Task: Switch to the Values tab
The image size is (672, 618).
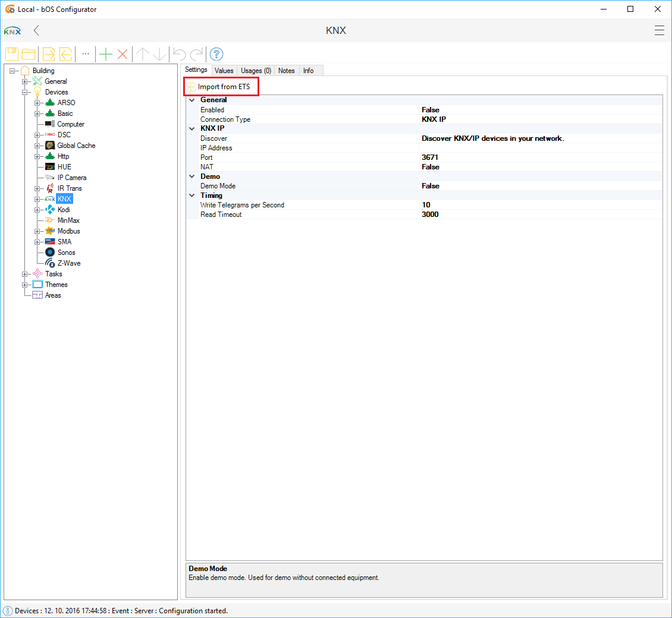Action: (224, 71)
